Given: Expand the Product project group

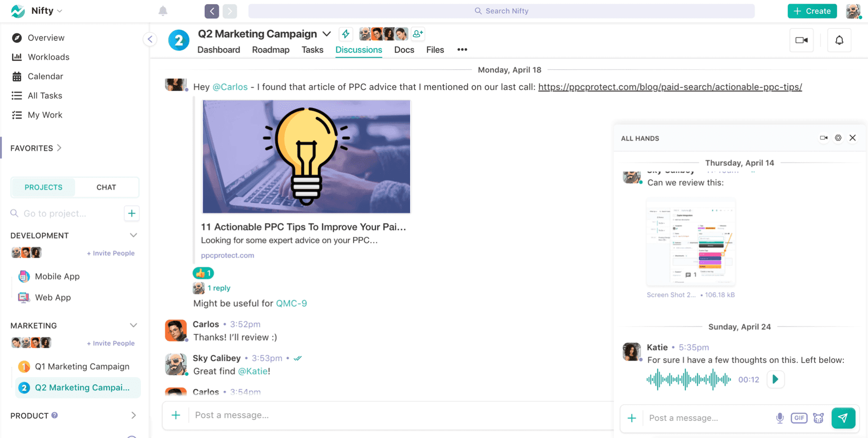Looking at the screenshot, I should [133, 415].
